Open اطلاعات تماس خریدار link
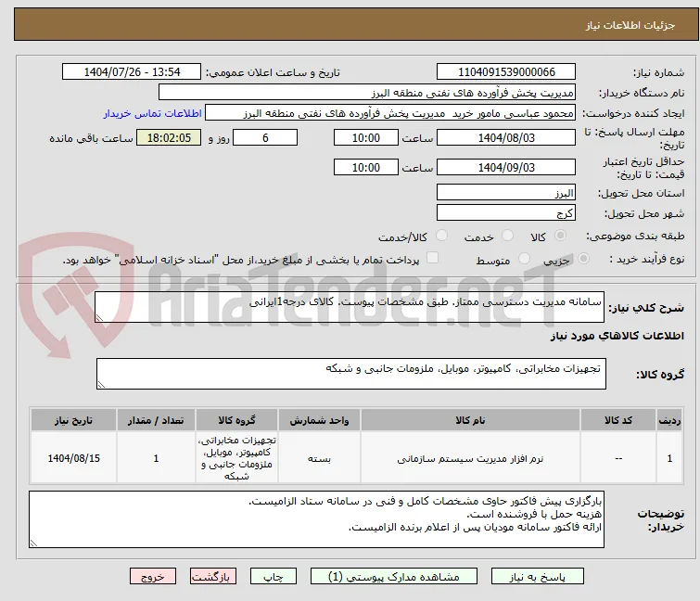Screen dimensions: 700x601 pyautogui.click(x=153, y=113)
